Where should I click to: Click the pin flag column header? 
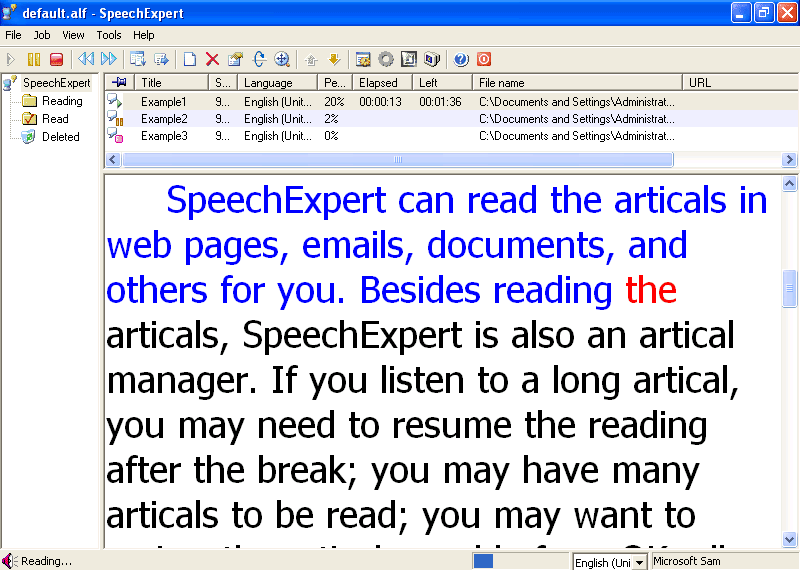pyautogui.click(x=120, y=82)
